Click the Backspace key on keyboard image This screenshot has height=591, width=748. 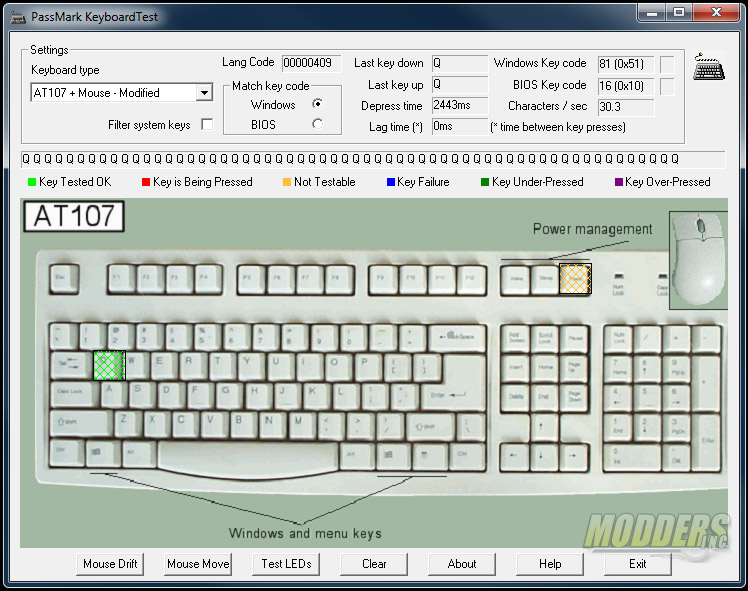457,338
